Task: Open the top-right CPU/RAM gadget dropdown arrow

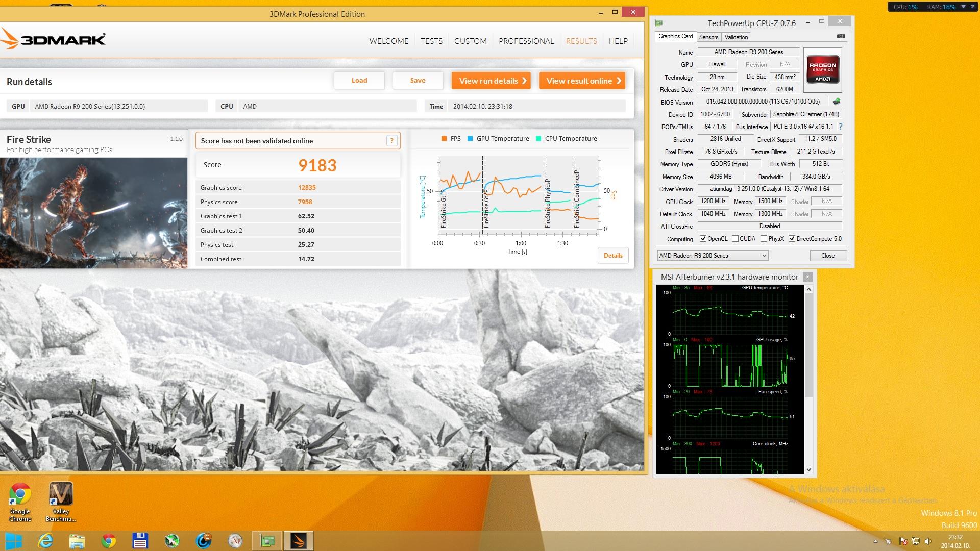Action: click(963, 7)
